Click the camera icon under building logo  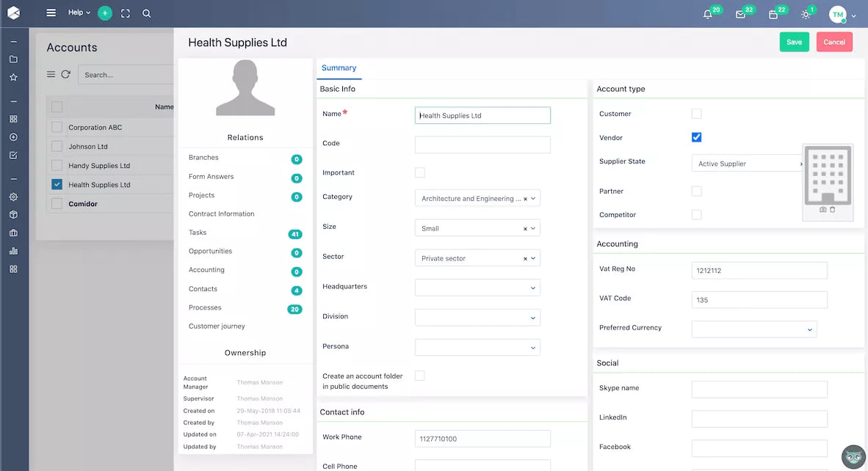click(822, 210)
